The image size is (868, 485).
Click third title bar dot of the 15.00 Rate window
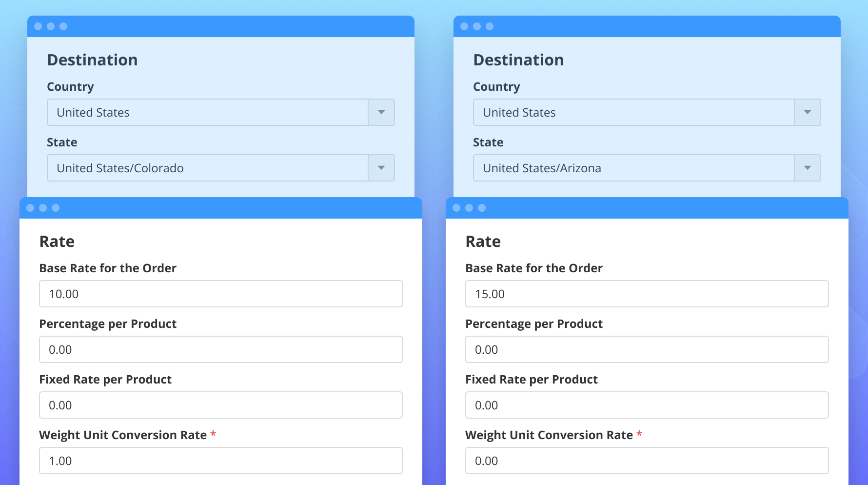pos(482,208)
